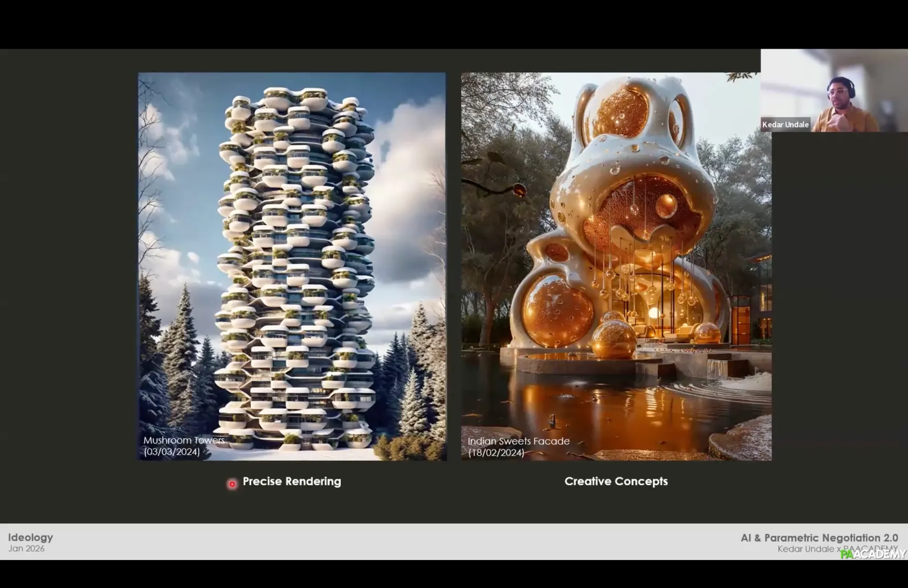Click "AI & Parametric Negotiation 2.0" title
The image size is (908, 588).
[x=819, y=538]
